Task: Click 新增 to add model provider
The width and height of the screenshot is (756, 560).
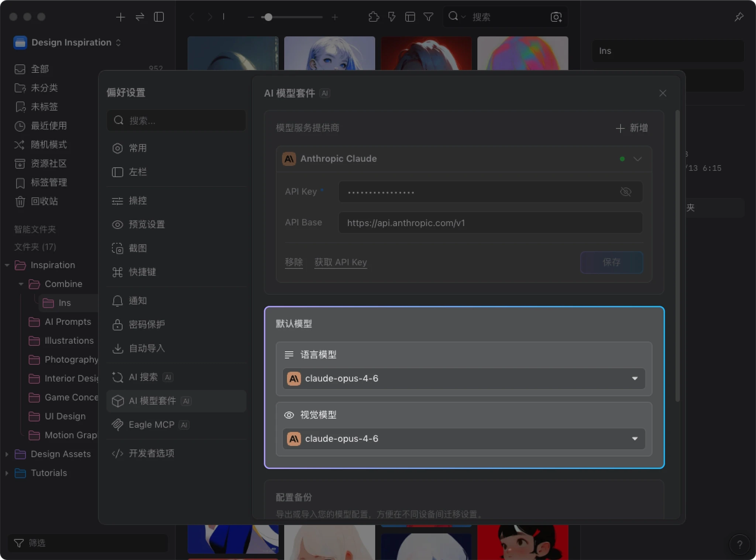Action: coord(632,128)
